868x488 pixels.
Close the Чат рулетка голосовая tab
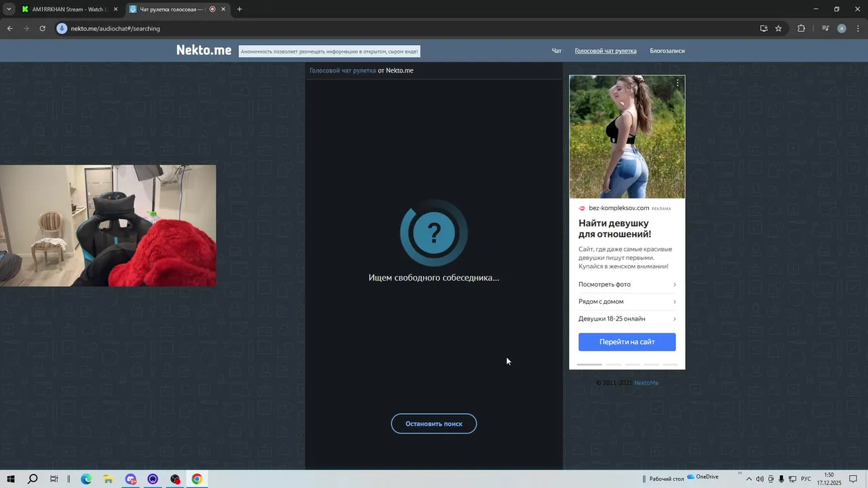coord(223,9)
